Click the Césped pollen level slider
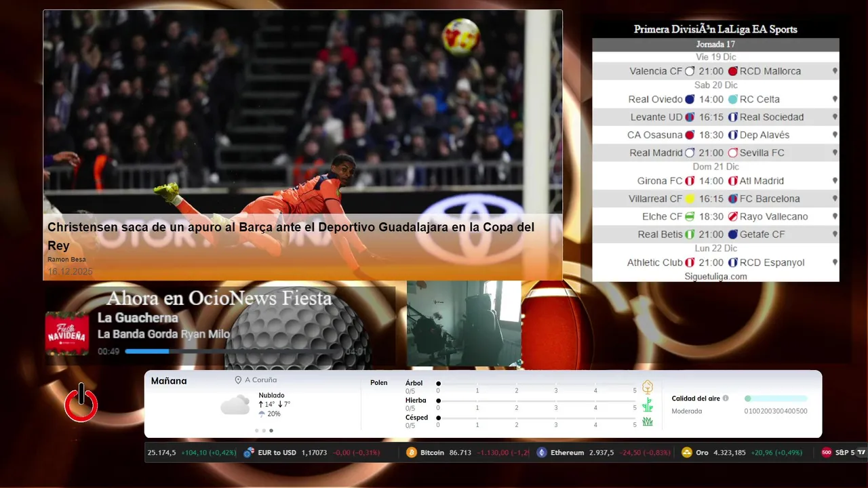The image size is (868, 488). tap(536, 418)
